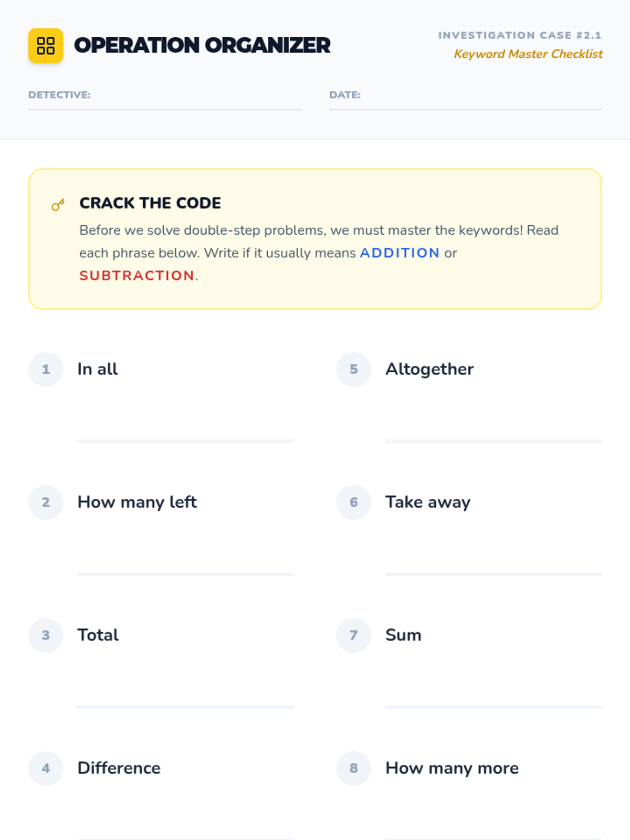
Task: Select the number 6 circle badge
Action: point(354,502)
